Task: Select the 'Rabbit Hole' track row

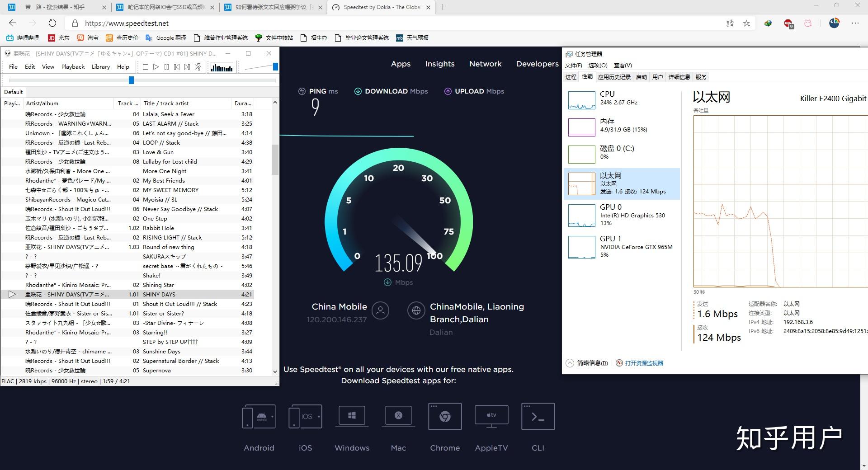Action: [127, 228]
